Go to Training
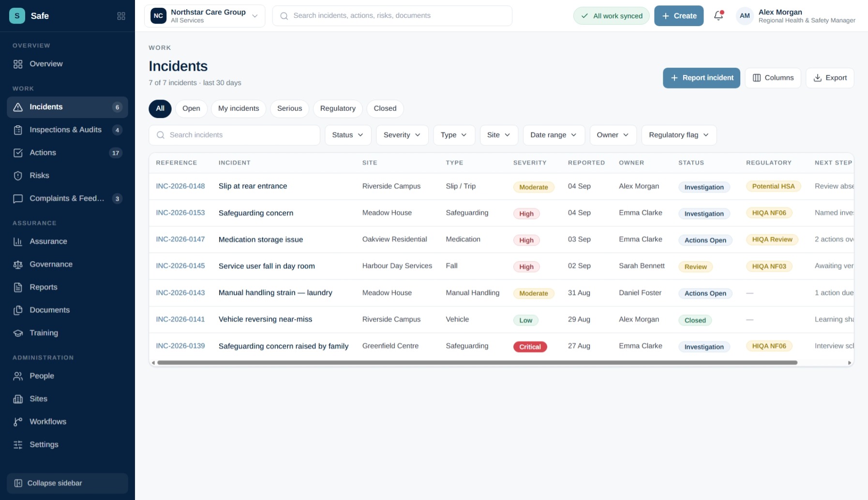868x500 pixels. (x=67, y=333)
